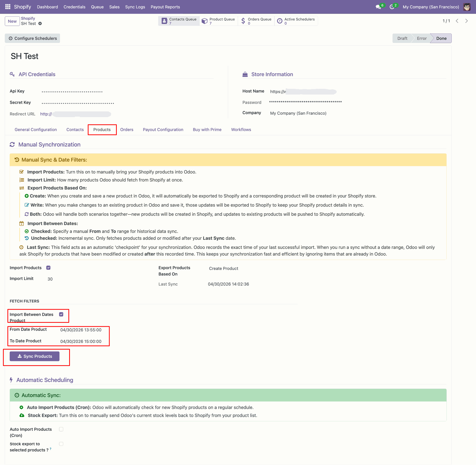This screenshot has height=465, width=476.
Task: Enable Stock export to selected products checkbox
Action: (x=61, y=444)
